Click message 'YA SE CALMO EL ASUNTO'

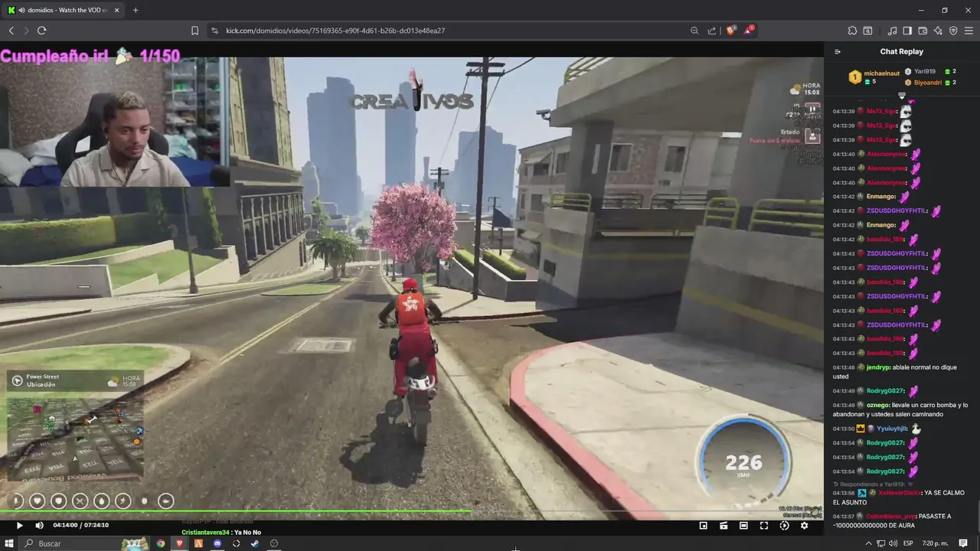coord(899,497)
